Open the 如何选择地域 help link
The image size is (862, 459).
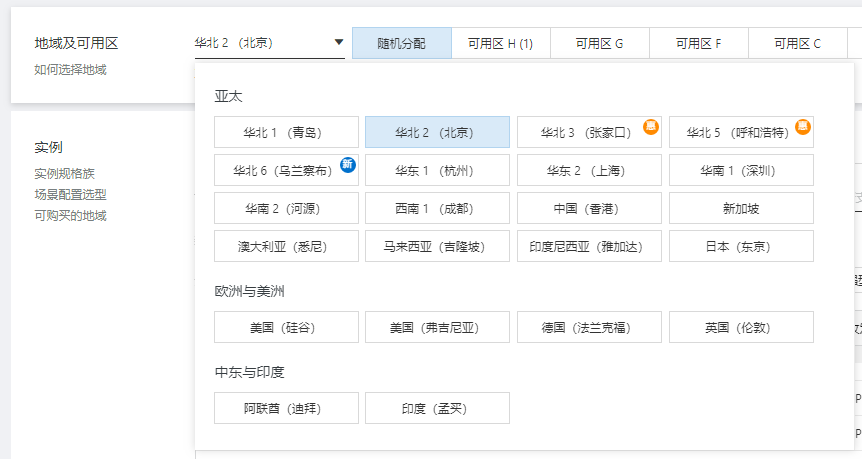pos(70,70)
